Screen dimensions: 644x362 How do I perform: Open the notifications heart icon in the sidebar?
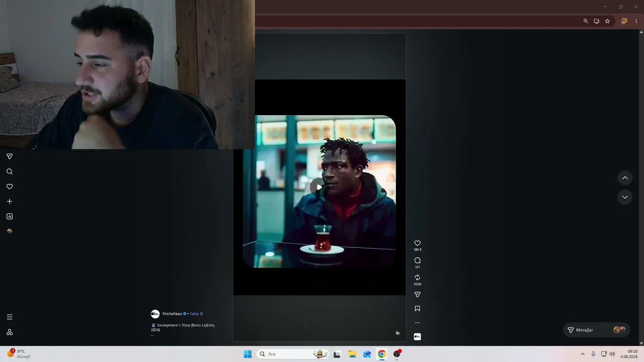coord(10,187)
